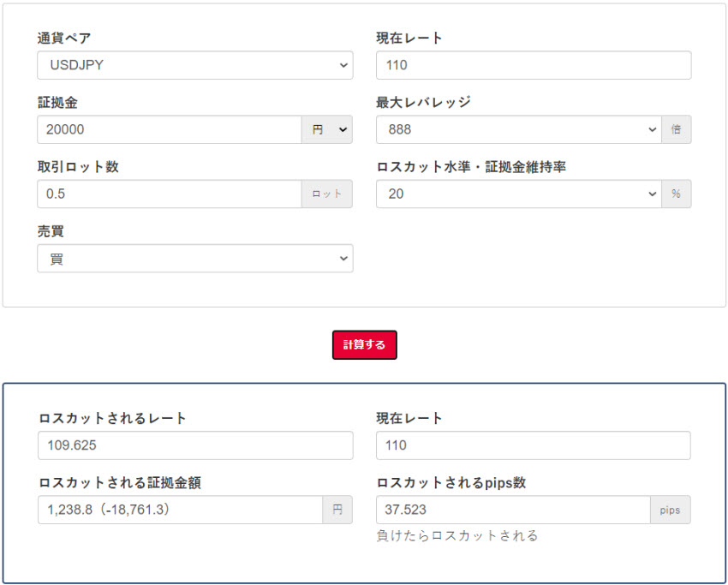Click the 円 unit label in the results panel
Image resolution: width=728 pixels, height=585 pixels.
pyautogui.click(x=337, y=510)
